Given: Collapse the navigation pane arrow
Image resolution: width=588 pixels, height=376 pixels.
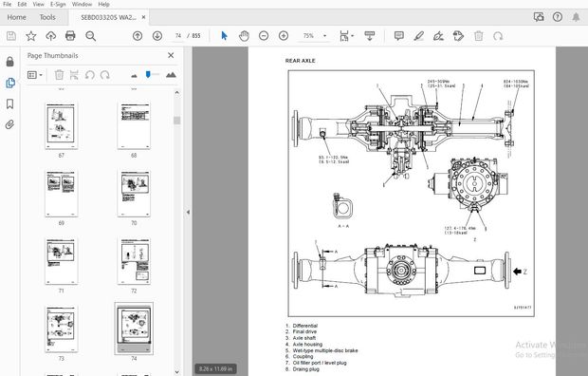Looking at the screenshot, I should pyautogui.click(x=188, y=213).
